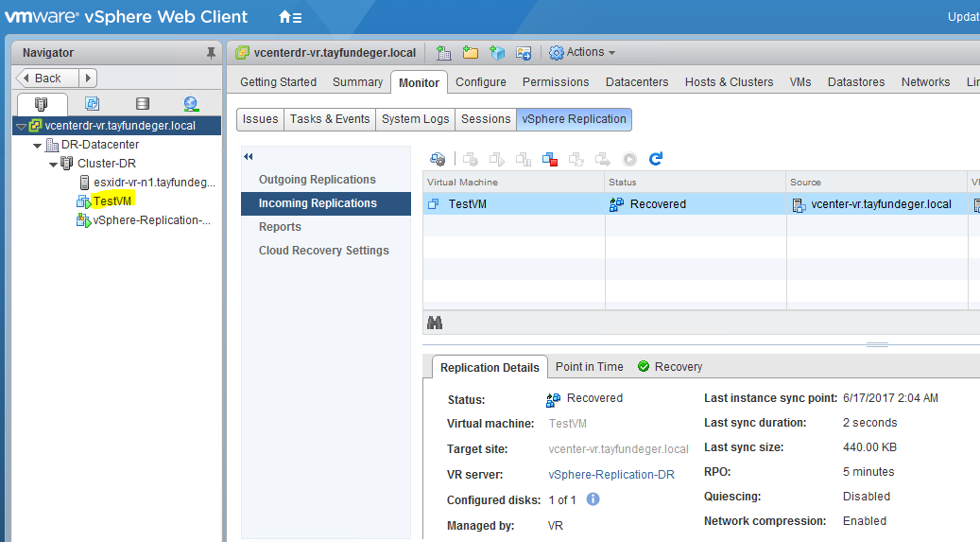Collapse the DR-Datacenter tree node
980x542 pixels.
pos(37,146)
